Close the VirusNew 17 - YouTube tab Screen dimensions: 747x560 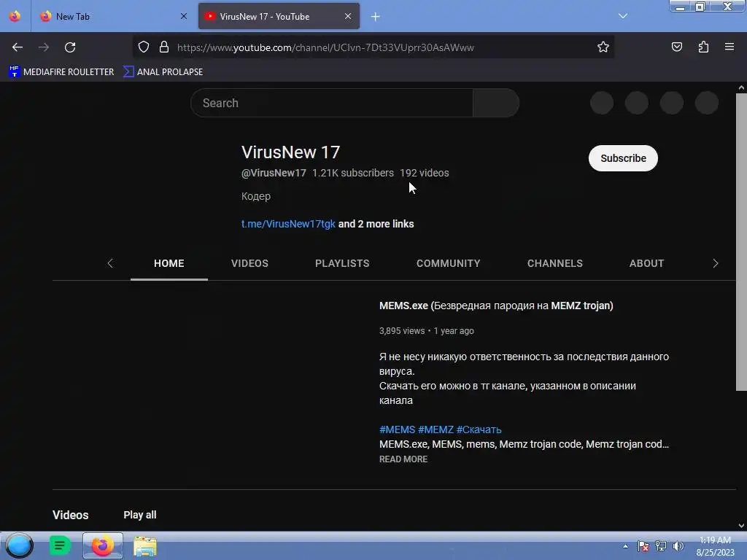[x=348, y=16]
